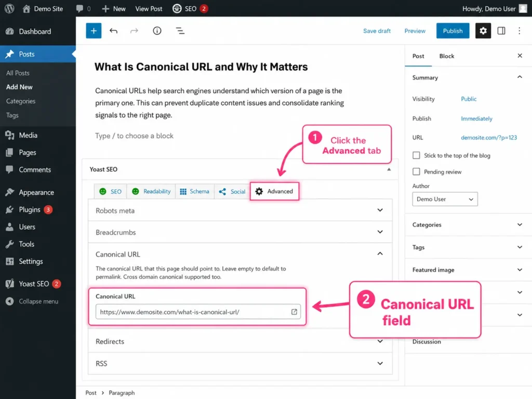Toggle the block inserter plus button
The height and width of the screenshot is (399, 532).
(94, 31)
